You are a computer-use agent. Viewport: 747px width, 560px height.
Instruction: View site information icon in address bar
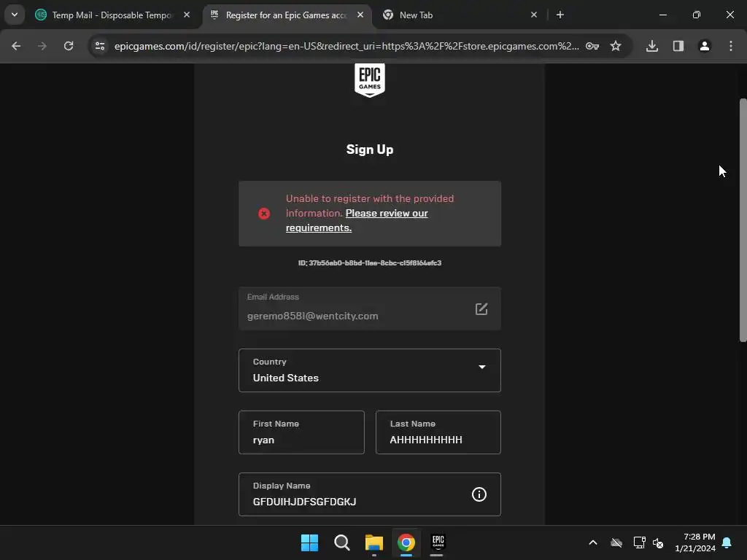point(100,46)
